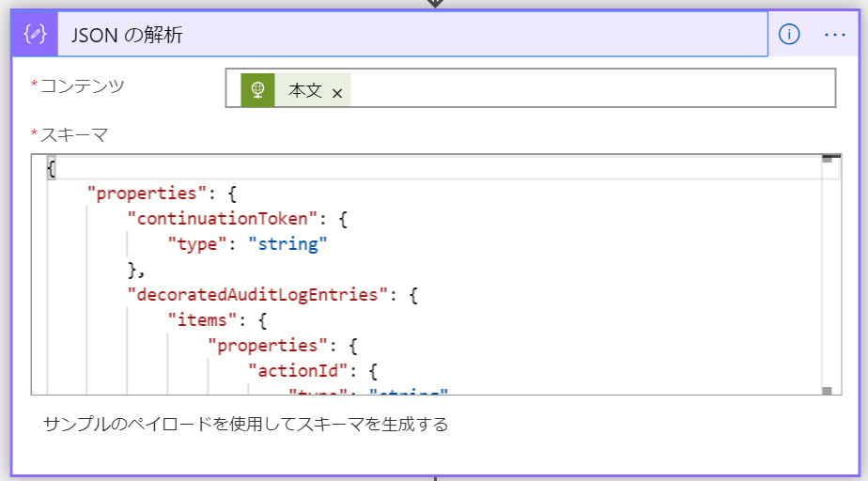Screen dimensions: 868x481
Task: Click the サンプルのペイロードを使用してスキーマを生成する link
Action: [245, 425]
